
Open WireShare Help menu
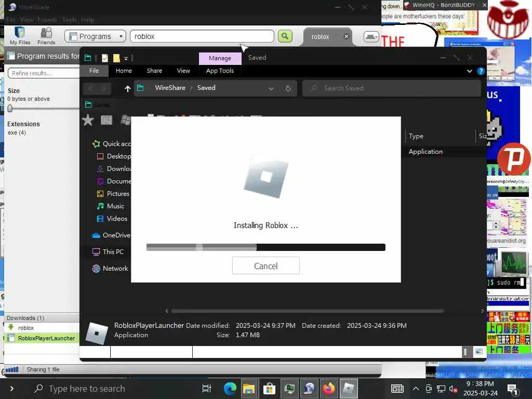coord(87,20)
